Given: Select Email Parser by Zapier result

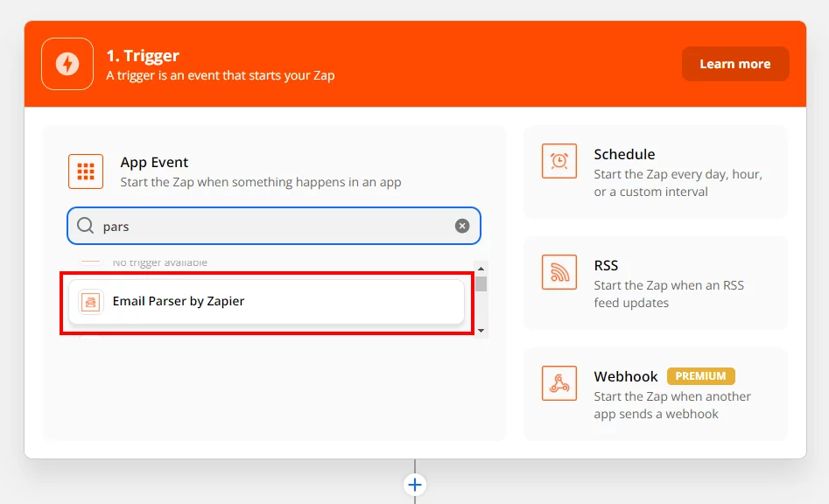Looking at the screenshot, I should pos(266,302).
